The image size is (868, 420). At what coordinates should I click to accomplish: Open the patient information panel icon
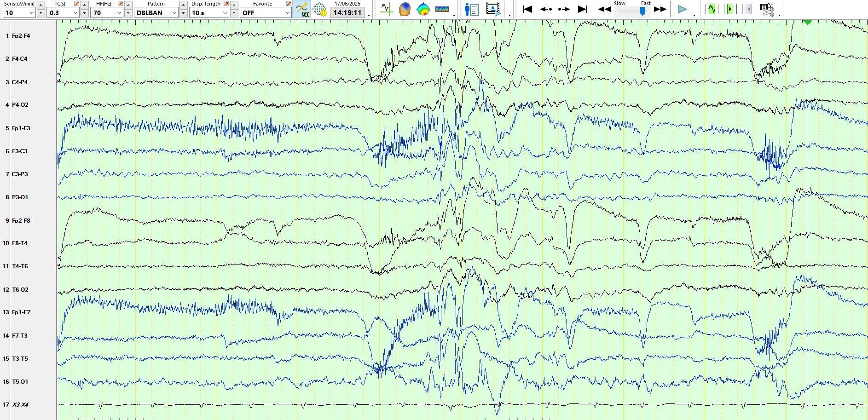tap(471, 9)
